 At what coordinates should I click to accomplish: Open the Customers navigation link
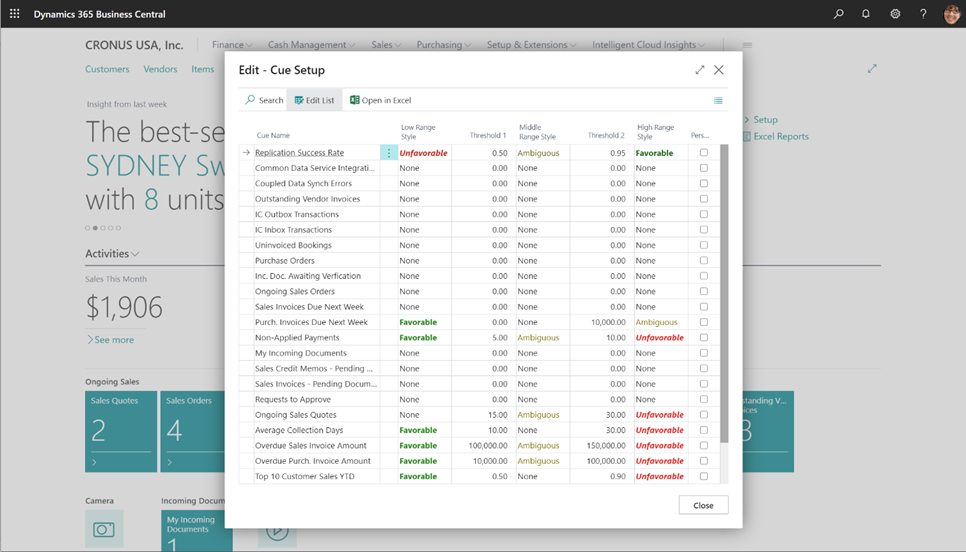click(107, 69)
